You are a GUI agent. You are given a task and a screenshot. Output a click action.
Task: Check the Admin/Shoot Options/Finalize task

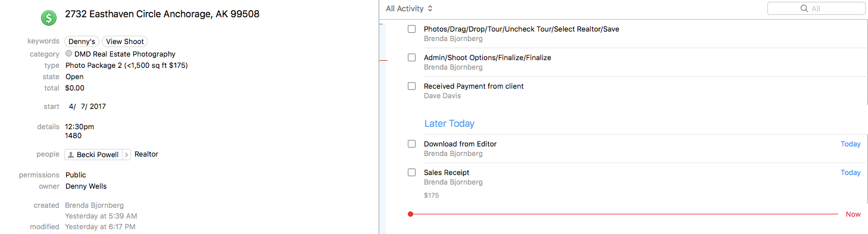[x=411, y=57]
